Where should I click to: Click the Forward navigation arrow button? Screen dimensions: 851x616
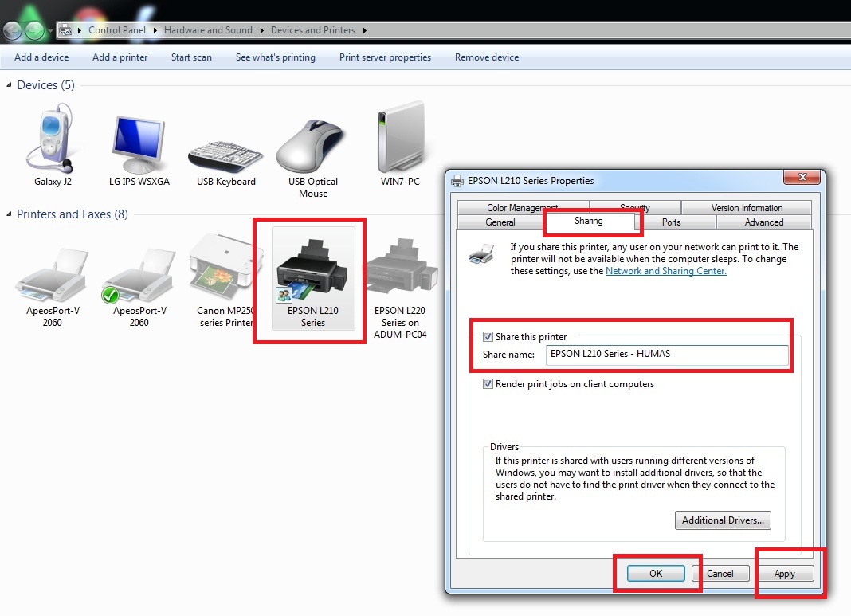click(x=35, y=30)
